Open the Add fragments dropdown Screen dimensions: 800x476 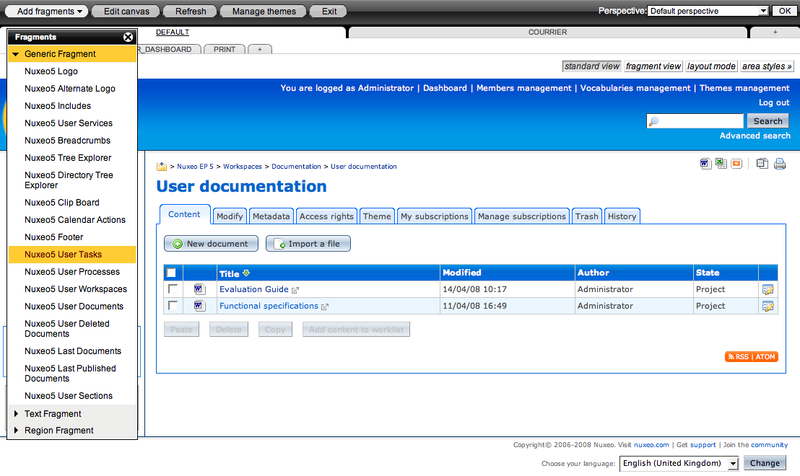(46, 11)
